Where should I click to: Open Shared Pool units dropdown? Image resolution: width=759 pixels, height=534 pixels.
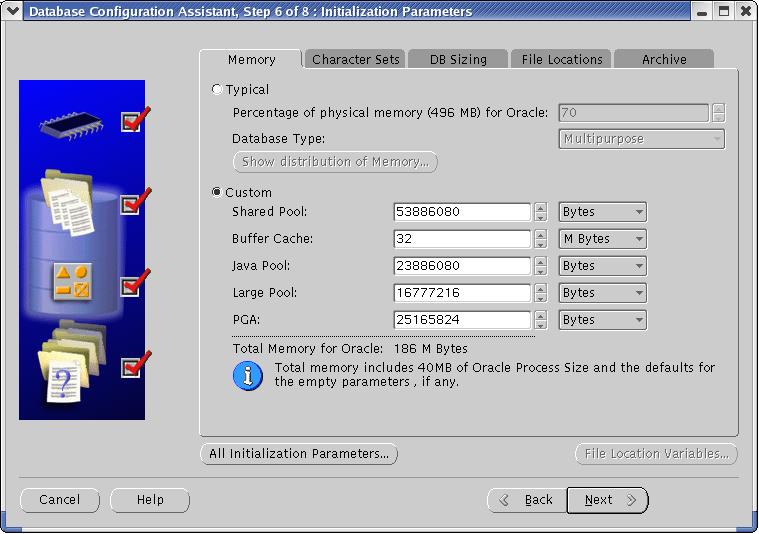[x=602, y=212]
